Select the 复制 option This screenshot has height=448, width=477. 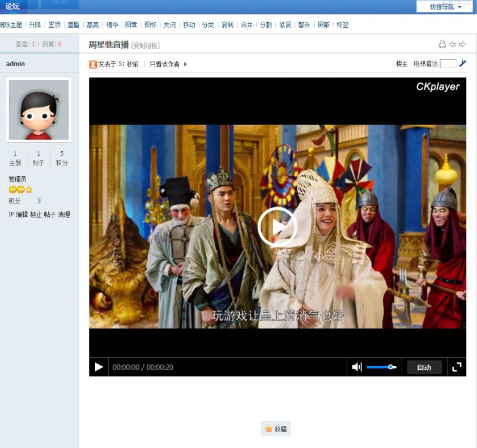tap(227, 24)
